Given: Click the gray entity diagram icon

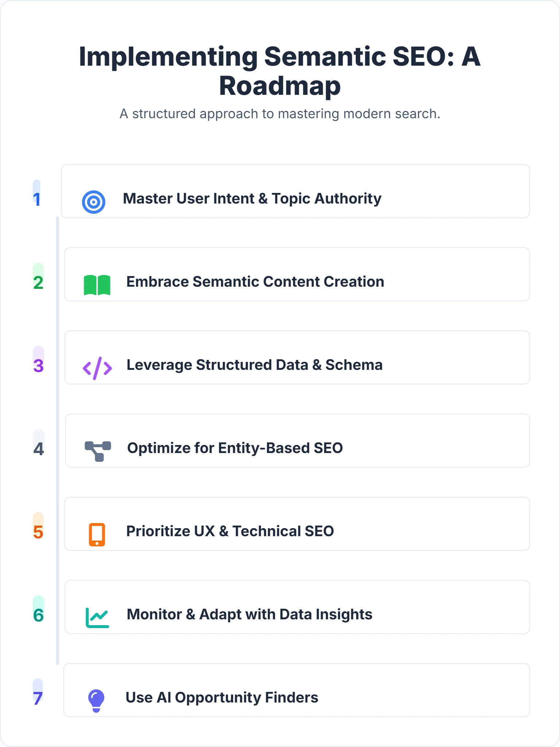Looking at the screenshot, I should [x=98, y=451].
